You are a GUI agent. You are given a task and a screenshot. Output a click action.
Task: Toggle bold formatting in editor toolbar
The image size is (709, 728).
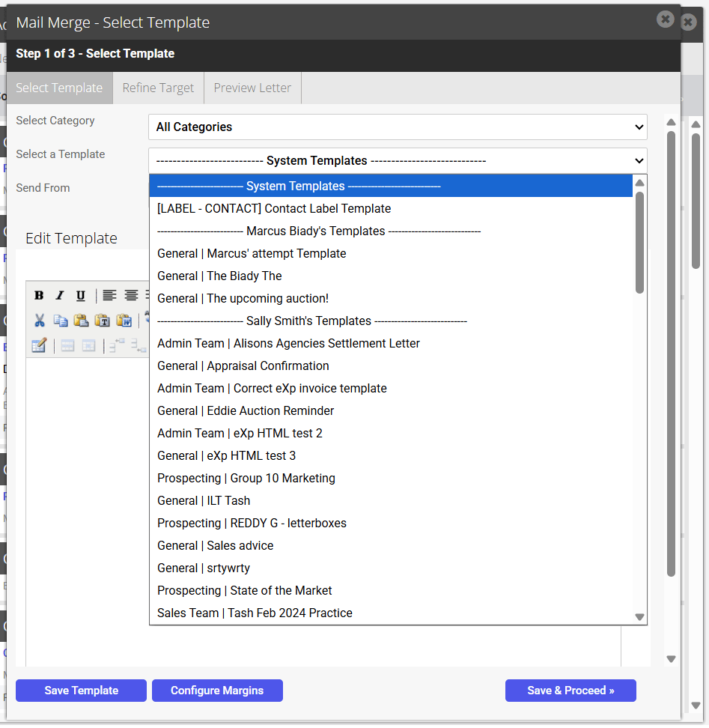(39, 295)
